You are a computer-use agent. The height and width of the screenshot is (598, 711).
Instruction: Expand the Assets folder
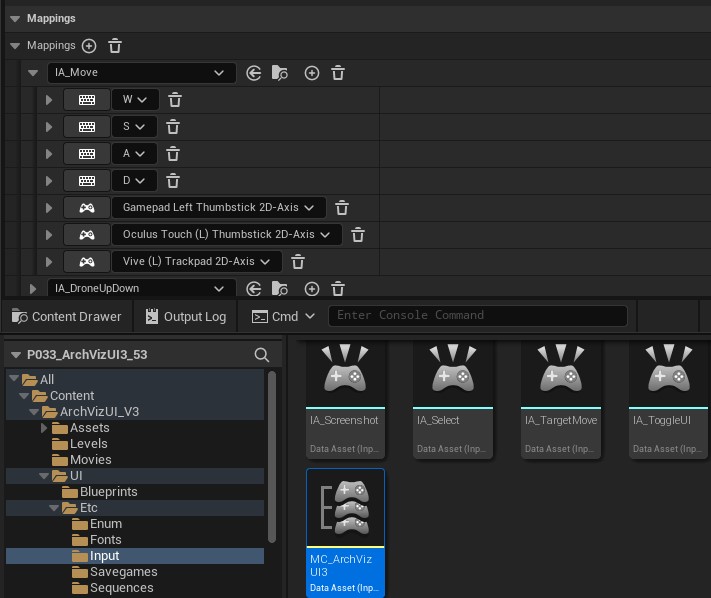point(44,428)
